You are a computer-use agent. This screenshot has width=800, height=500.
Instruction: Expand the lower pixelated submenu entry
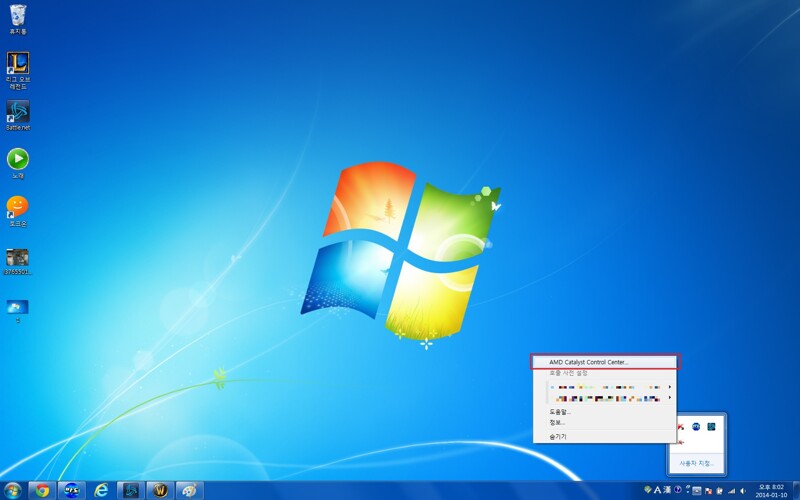605,398
